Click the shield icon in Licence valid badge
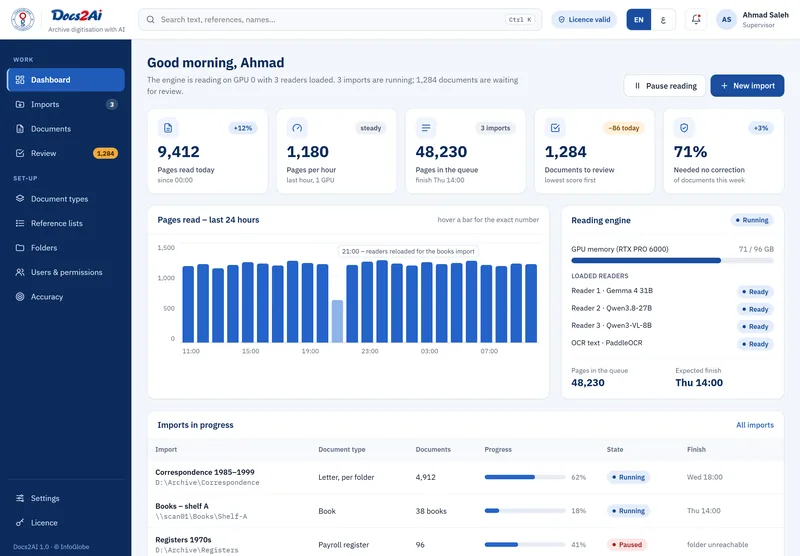800x556 pixels. pos(562,19)
